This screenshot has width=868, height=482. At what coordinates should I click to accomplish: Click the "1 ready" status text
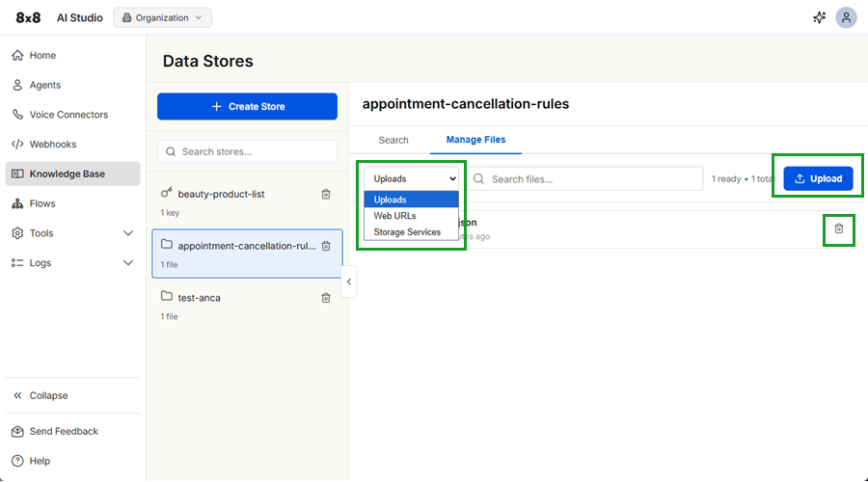point(725,178)
